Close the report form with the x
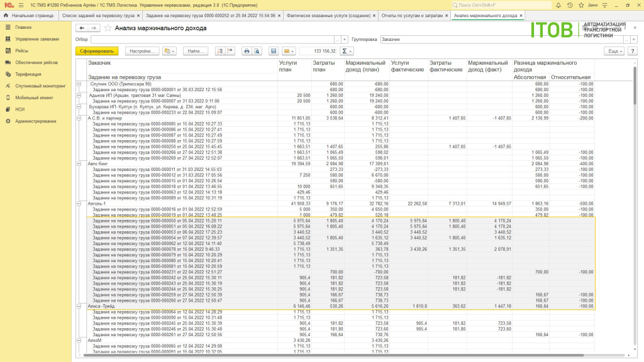The image size is (644, 362). (x=635, y=28)
